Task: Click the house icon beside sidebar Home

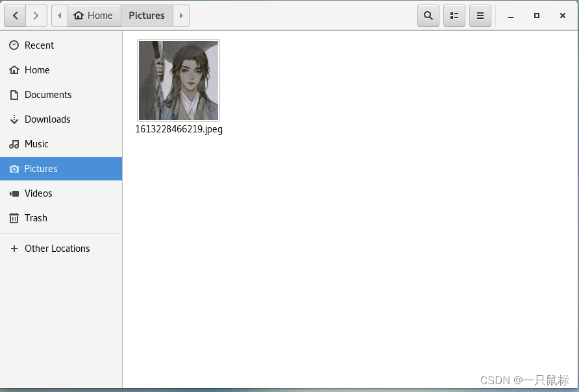Action: pyautogui.click(x=14, y=70)
